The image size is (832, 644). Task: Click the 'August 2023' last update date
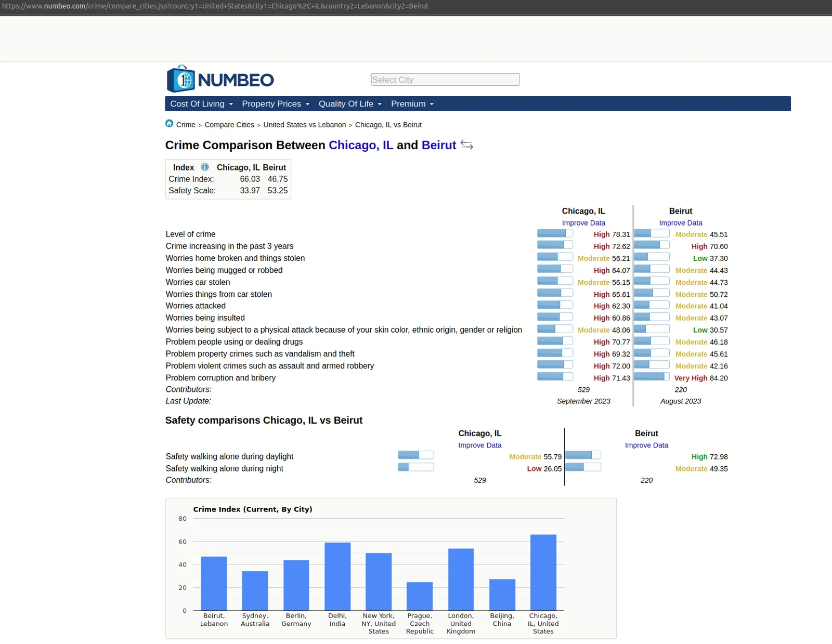click(x=681, y=401)
